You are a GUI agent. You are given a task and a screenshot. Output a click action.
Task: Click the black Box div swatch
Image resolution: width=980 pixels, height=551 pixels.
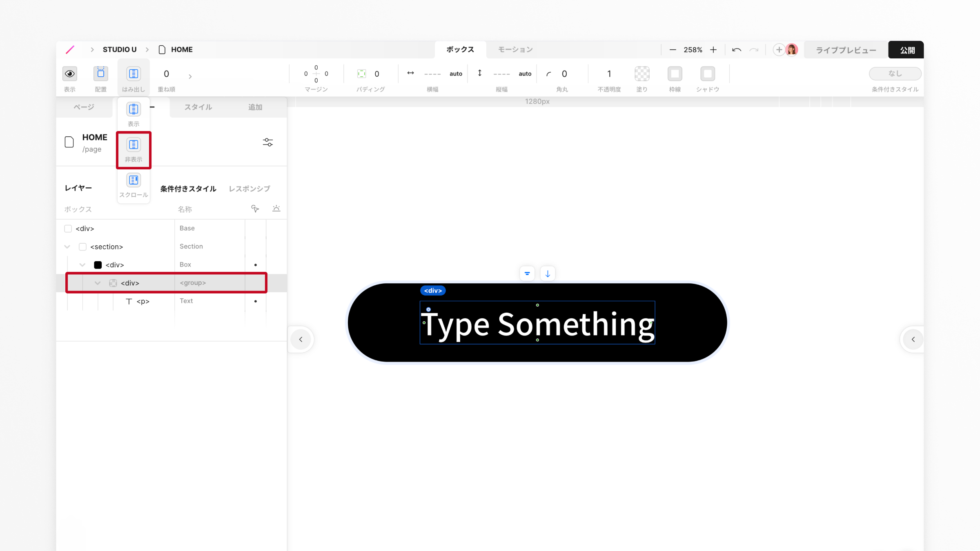tap(98, 265)
